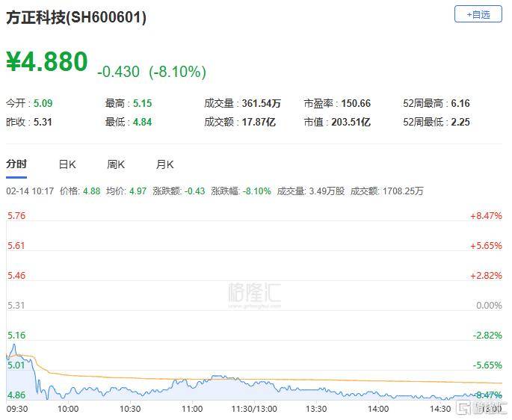Click the 市值 market cap 203.51亿

coord(351,122)
